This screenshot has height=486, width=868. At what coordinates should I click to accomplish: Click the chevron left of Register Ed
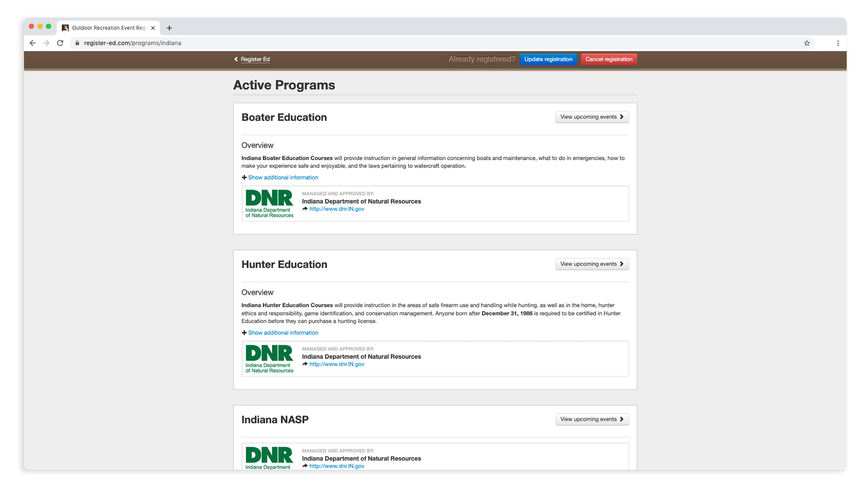236,59
